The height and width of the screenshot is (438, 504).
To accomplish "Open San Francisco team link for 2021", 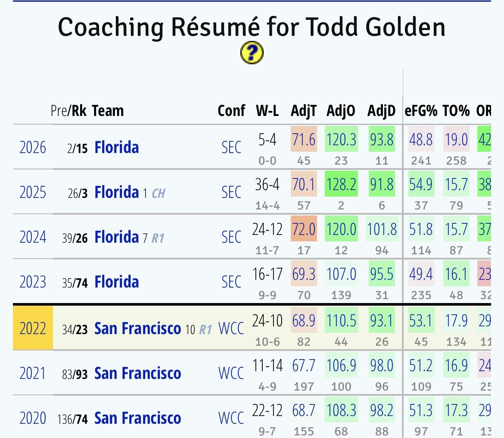I will tap(137, 373).
